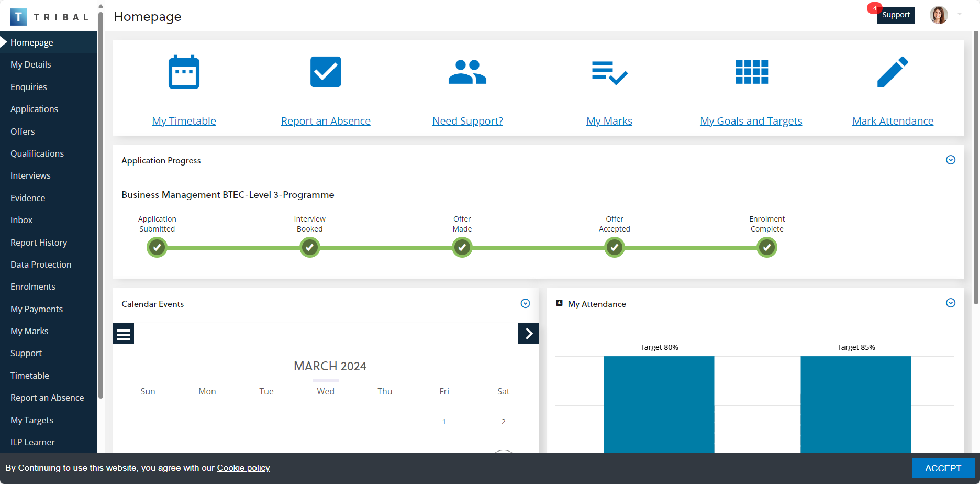The width and height of the screenshot is (980, 484).
Task: Click the Offer Made check step
Action: (462, 247)
